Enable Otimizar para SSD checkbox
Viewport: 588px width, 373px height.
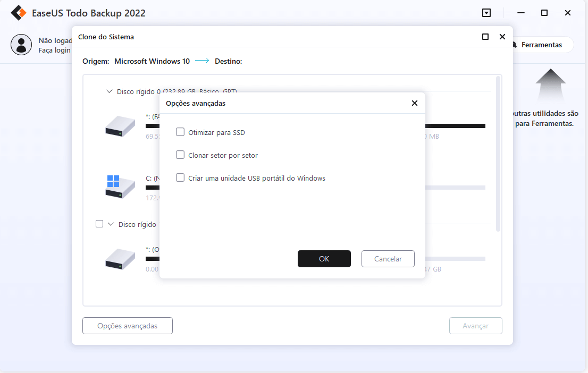pyautogui.click(x=180, y=132)
